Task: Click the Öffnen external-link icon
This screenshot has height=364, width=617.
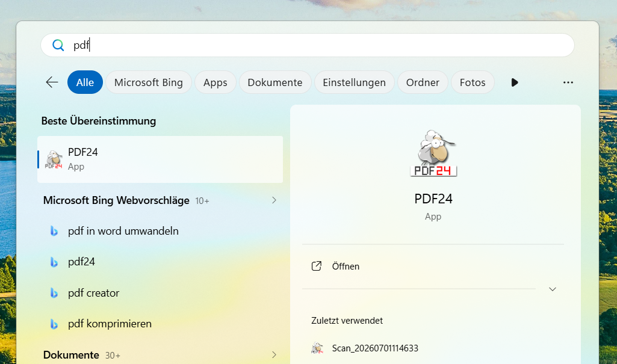Action: (317, 266)
